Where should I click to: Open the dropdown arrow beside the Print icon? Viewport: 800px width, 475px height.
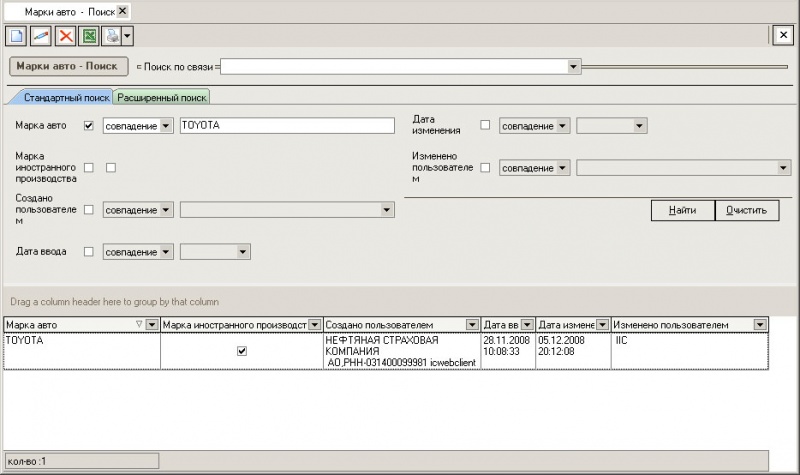(127, 36)
